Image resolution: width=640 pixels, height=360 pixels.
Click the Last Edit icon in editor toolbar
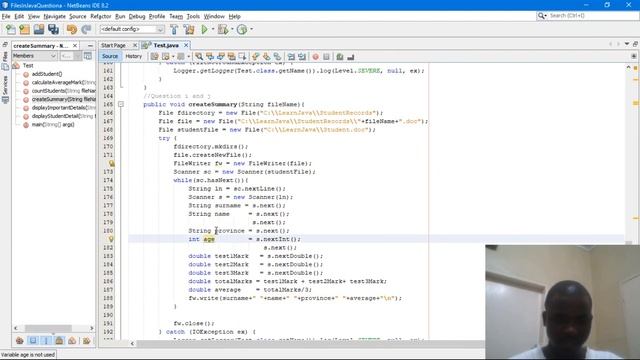click(x=155, y=57)
